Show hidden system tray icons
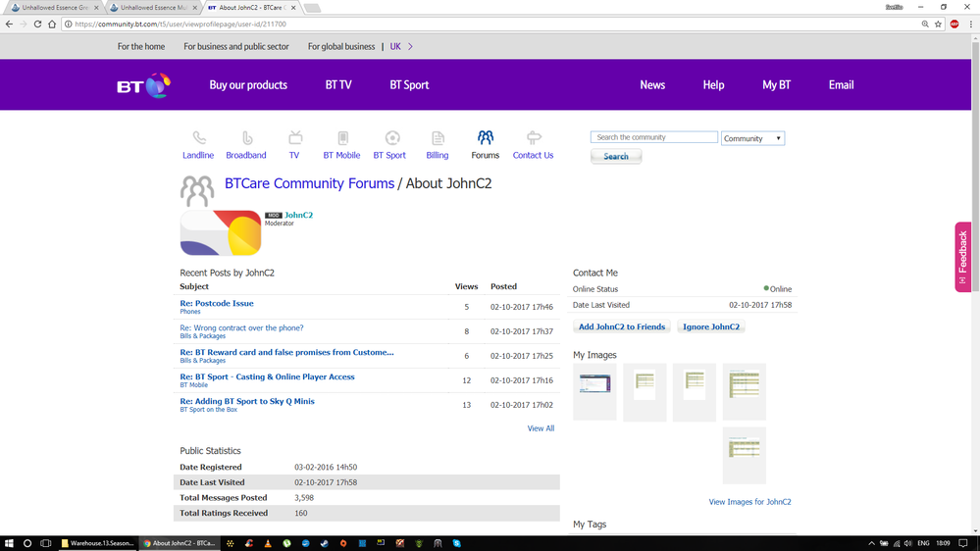980x551 pixels. [x=871, y=543]
